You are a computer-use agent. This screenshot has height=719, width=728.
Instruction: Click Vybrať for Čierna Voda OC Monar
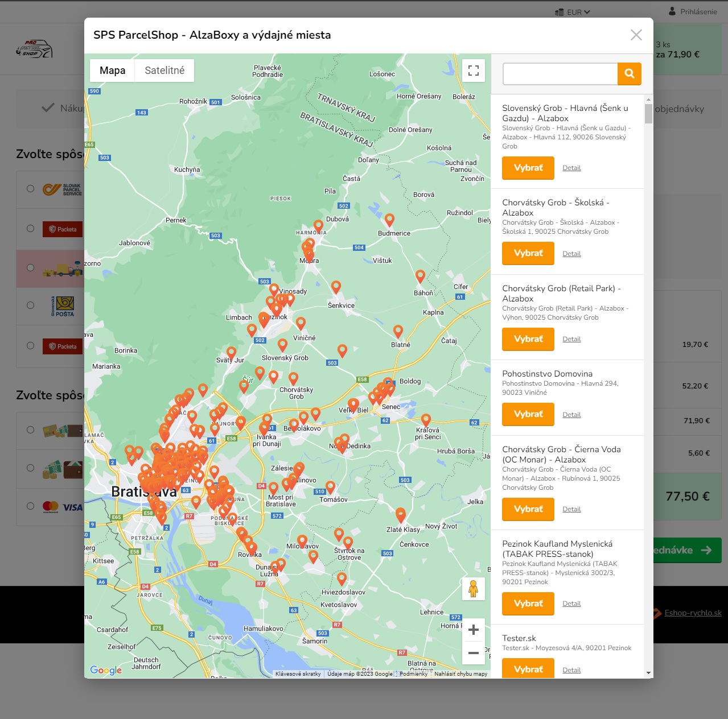coord(528,509)
